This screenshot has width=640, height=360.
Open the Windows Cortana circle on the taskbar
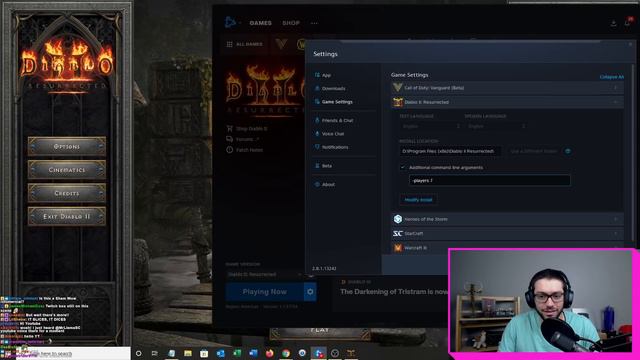pyautogui.click(x=138, y=353)
